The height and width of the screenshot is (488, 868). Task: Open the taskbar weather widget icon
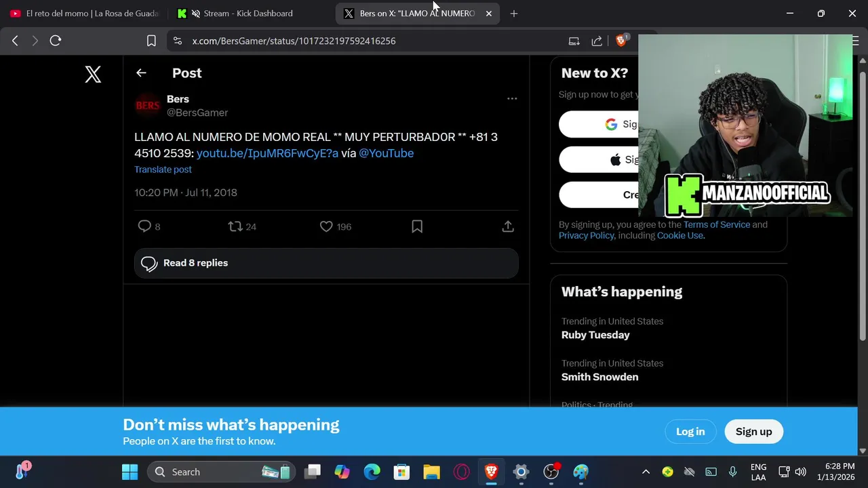coord(22,470)
